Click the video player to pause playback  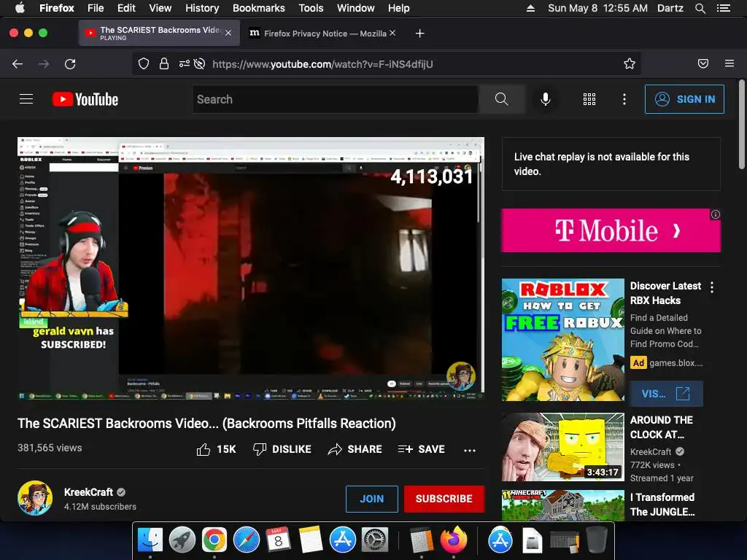click(251, 268)
